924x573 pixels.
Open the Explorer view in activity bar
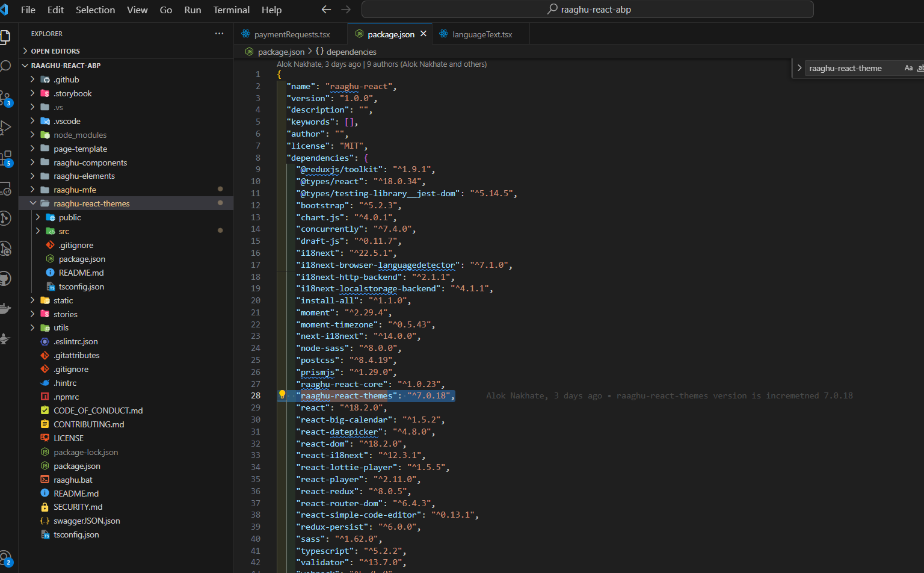point(5,37)
